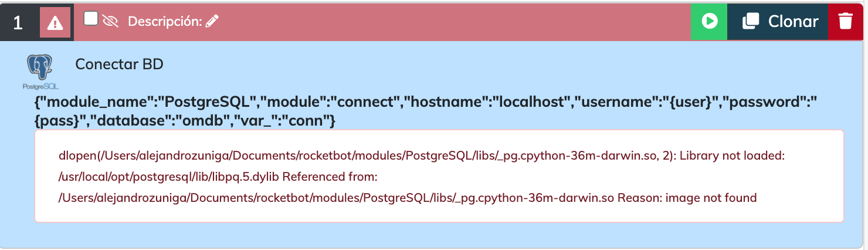Click the Clonar stacked squares icon
Image resolution: width=868 pixels, height=250 pixels.
pos(750,22)
